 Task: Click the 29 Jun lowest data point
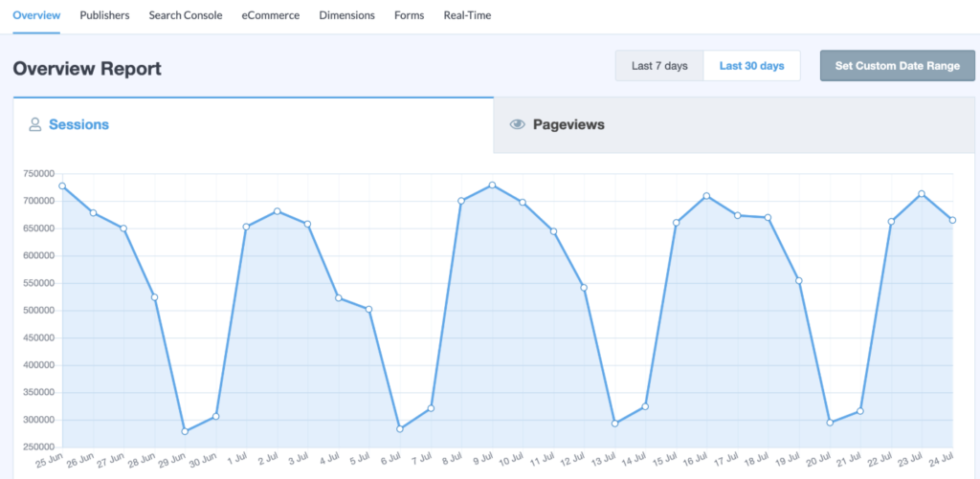tap(185, 431)
